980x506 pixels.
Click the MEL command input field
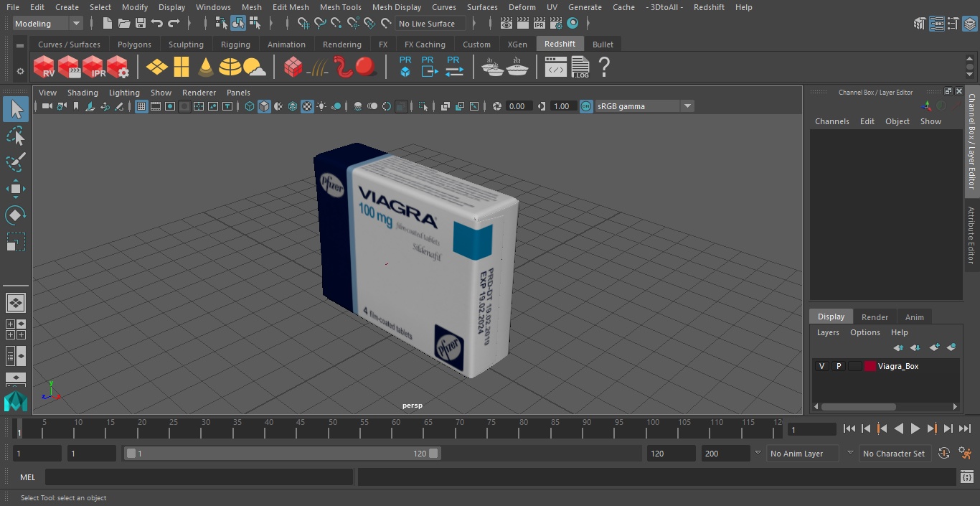pyautogui.click(x=199, y=477)
